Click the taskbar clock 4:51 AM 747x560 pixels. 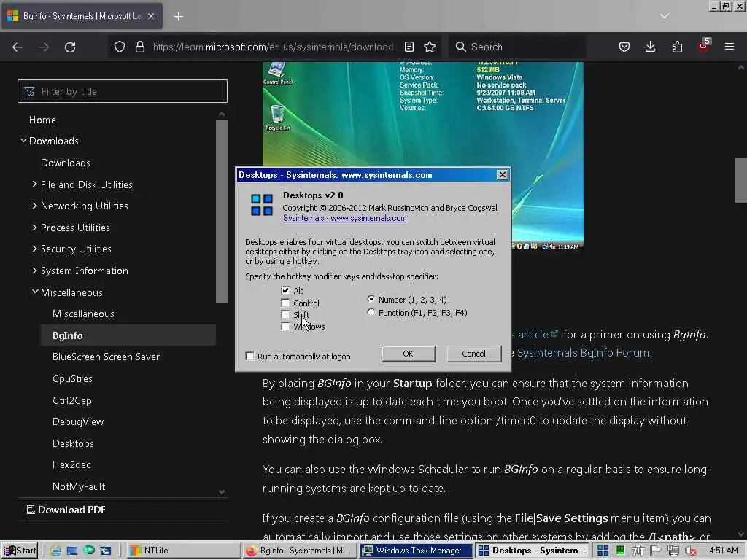click(x=723, y=550)
